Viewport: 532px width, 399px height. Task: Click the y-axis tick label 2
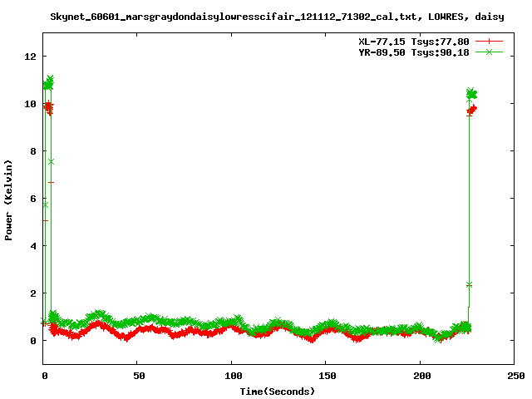tap(33, 293)
